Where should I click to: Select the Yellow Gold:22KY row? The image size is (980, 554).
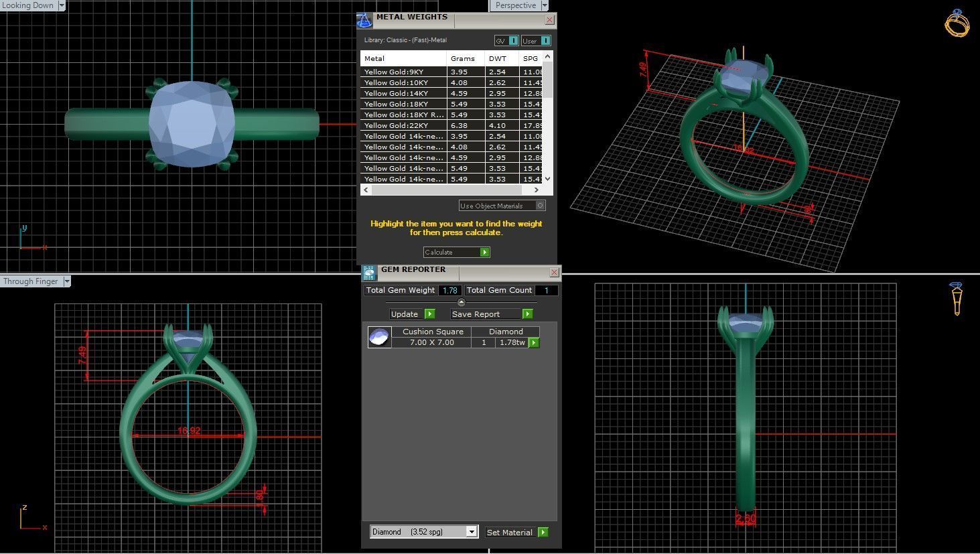[452, 125]
